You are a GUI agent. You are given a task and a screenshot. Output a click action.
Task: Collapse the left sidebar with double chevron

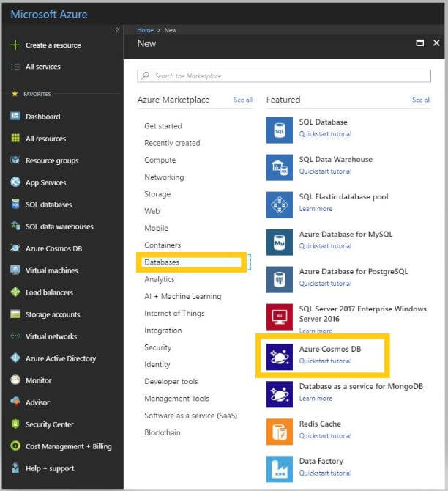tap(117, 30)
